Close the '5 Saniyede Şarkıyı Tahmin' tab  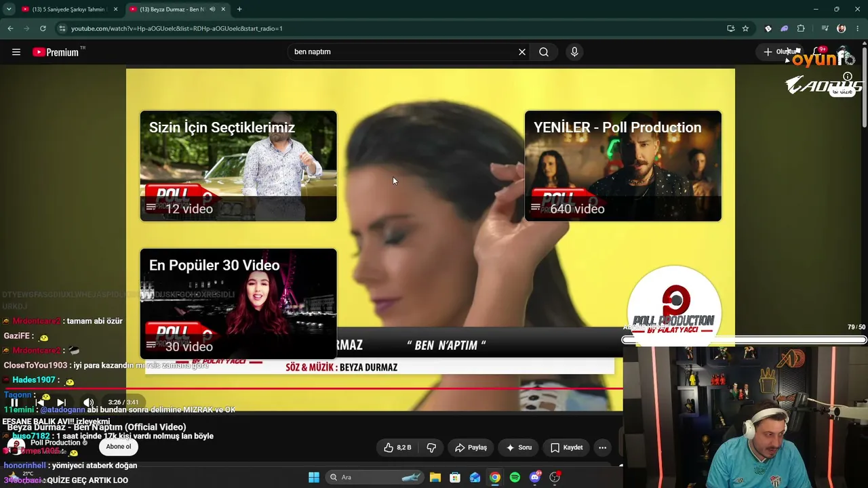[115, 9]
